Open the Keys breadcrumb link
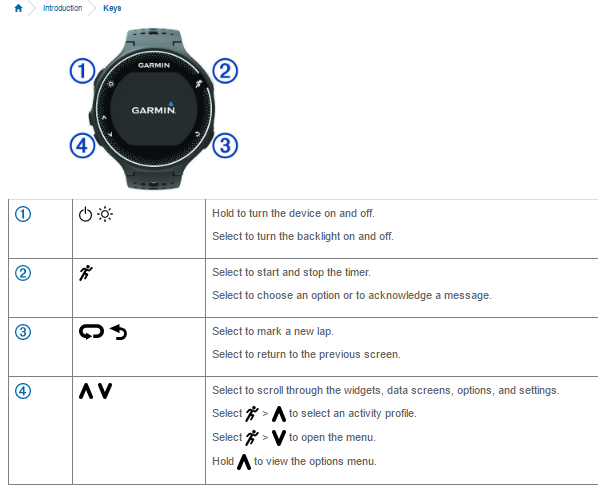 pos(112,8)
